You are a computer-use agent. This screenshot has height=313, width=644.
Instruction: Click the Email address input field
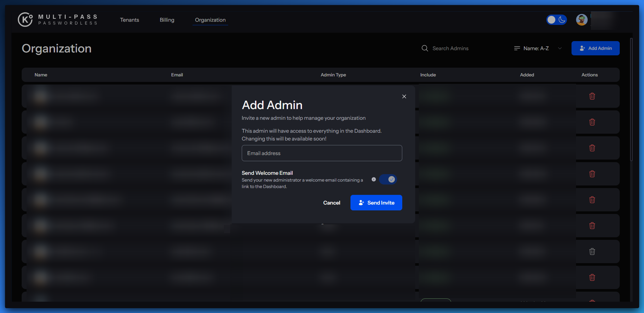[322, 153]
